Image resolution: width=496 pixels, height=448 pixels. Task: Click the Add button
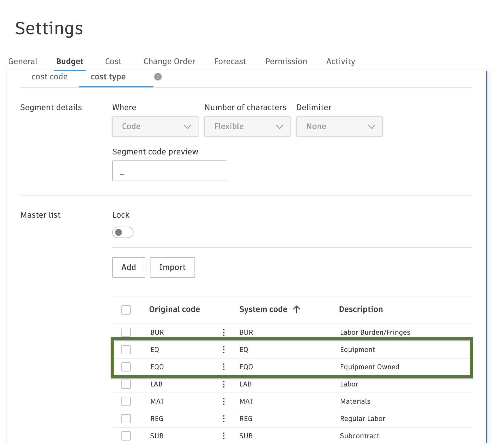point(129,267)
